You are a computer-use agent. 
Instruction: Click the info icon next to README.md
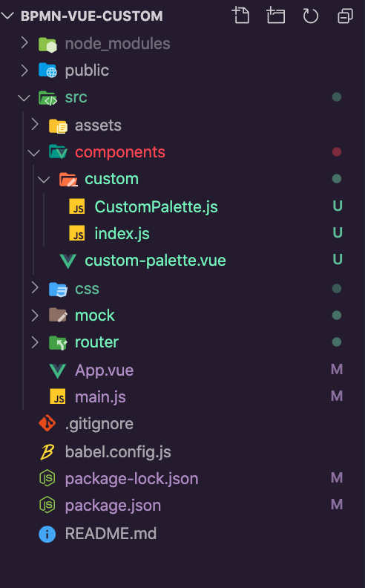click(47, 534)
